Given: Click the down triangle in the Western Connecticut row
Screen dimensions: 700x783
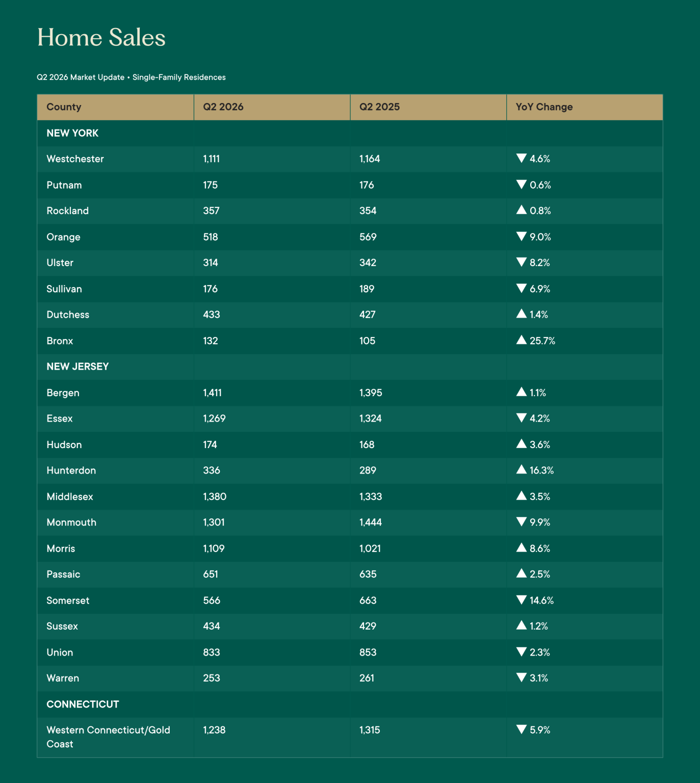Looking at the screenshot, I should click(x=521, y=729).
